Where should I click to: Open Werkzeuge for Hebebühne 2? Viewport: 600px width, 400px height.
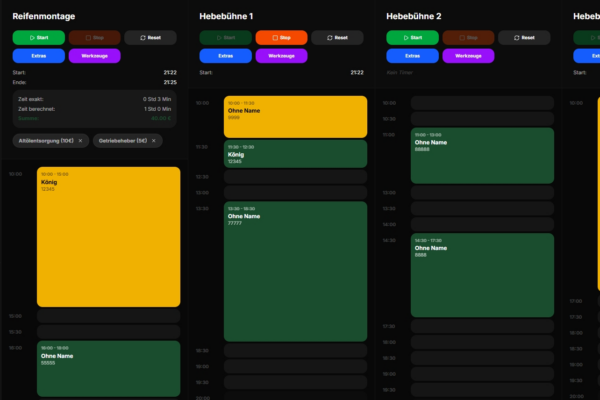(468, 56)
